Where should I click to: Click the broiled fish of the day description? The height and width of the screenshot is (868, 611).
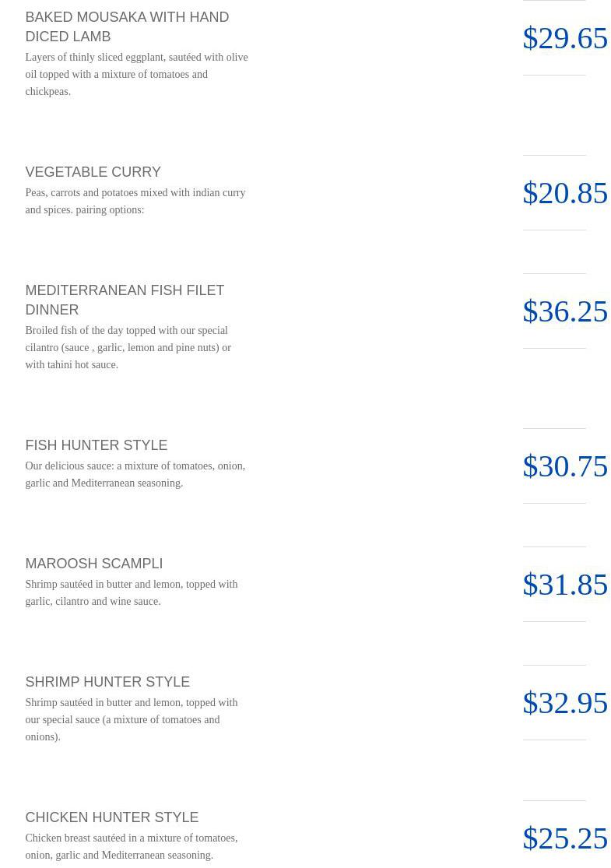[x=128, y=347]
